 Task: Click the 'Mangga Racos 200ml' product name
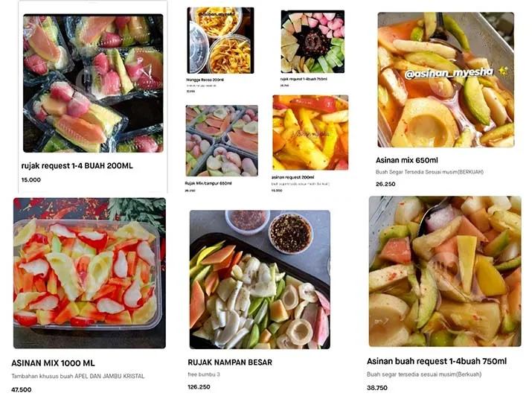205,80
